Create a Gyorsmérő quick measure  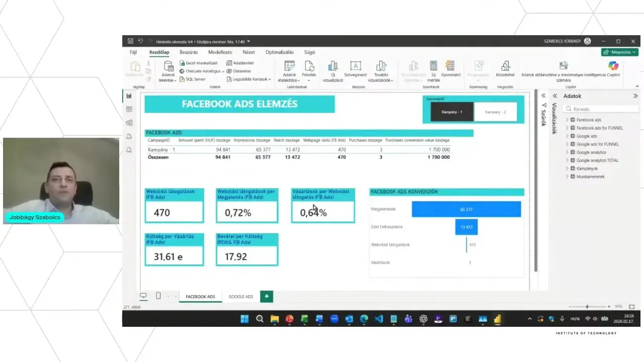tap(450, 69)
